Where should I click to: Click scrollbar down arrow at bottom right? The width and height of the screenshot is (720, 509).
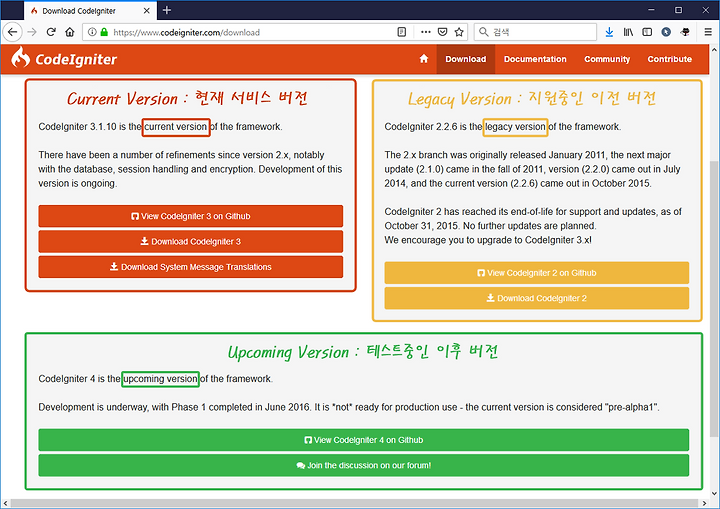714,494
